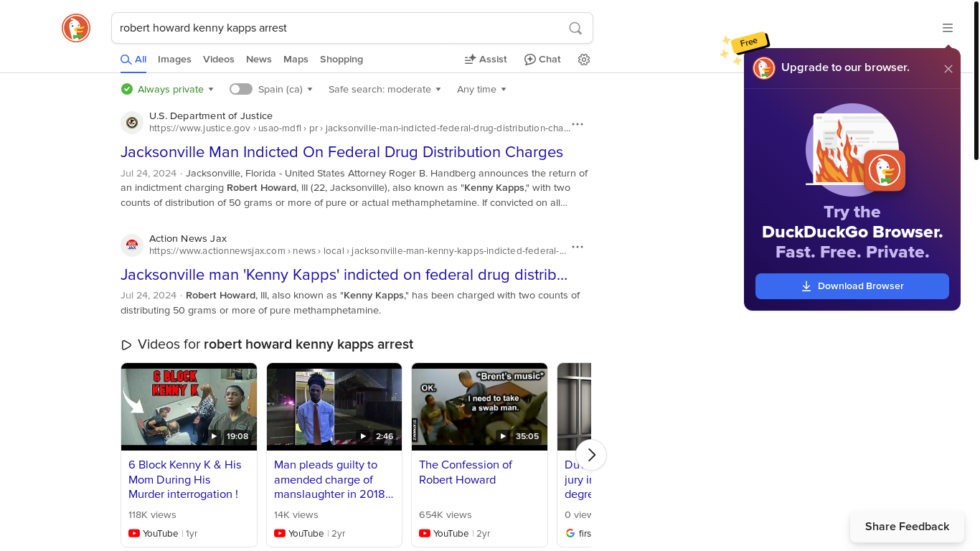
Task: Select the All tab
Action: click(133, 60)
